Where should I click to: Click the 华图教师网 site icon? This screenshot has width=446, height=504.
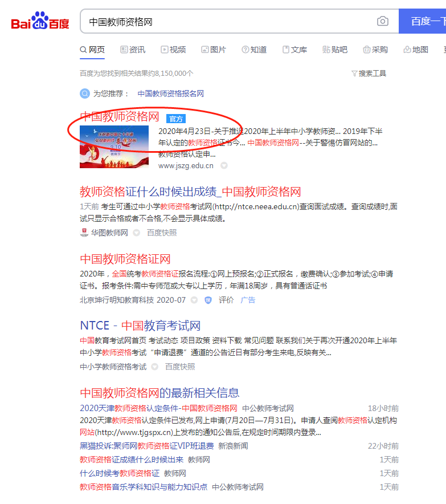point(84,233)
